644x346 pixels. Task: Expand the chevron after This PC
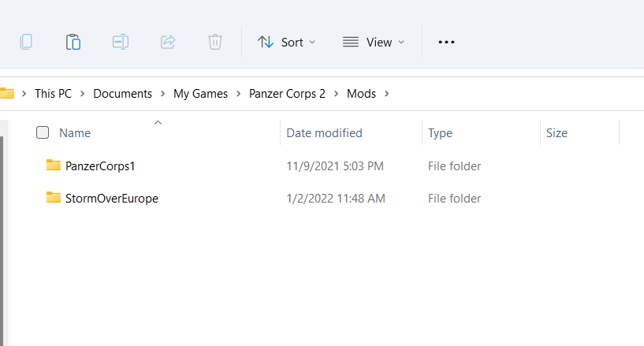click(83, 94)
